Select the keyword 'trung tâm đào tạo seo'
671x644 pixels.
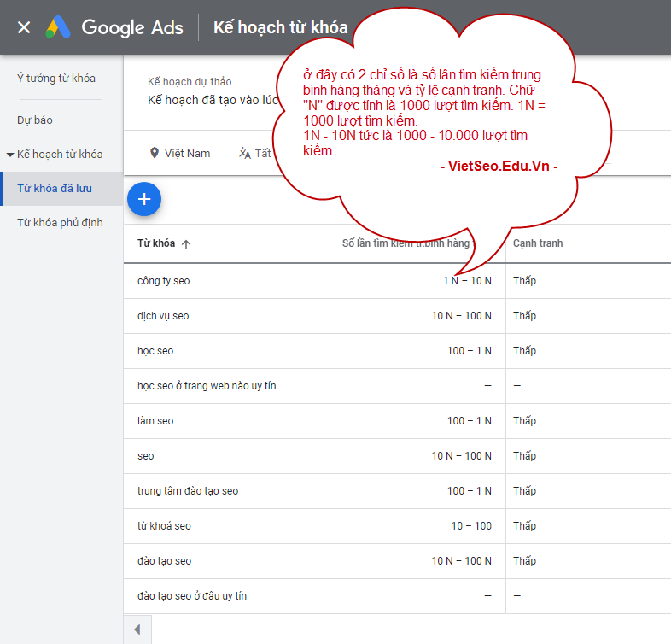tap(188, 491)
